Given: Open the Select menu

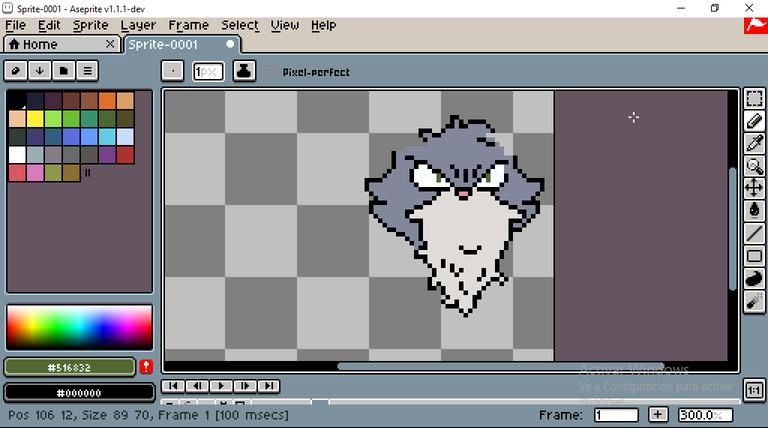Looking at the screenshot, I should click(240, 25).
